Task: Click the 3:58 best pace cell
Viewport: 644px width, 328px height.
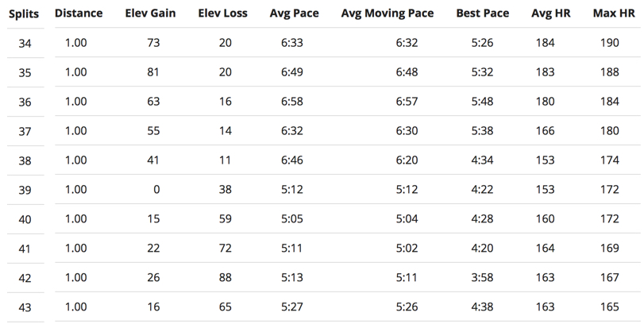Action: pyautogui.click(x=482, y=277)
